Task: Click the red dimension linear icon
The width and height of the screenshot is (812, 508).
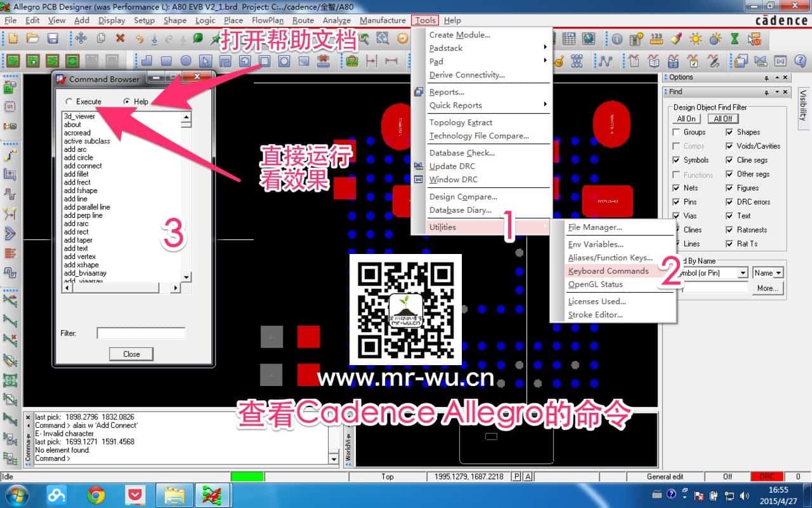Action: click(x=391, y=61)
